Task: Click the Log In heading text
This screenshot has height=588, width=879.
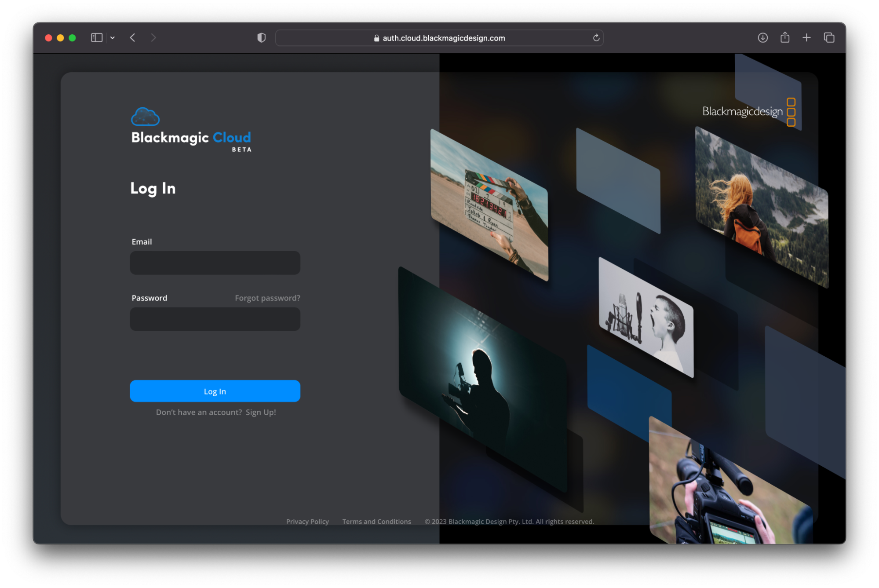Action: pos(153,189)
